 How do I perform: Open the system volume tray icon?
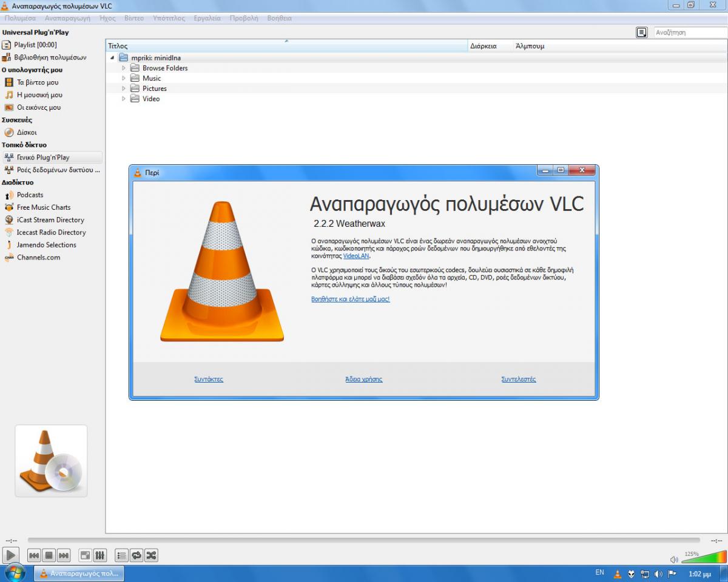tap(659, 574)
